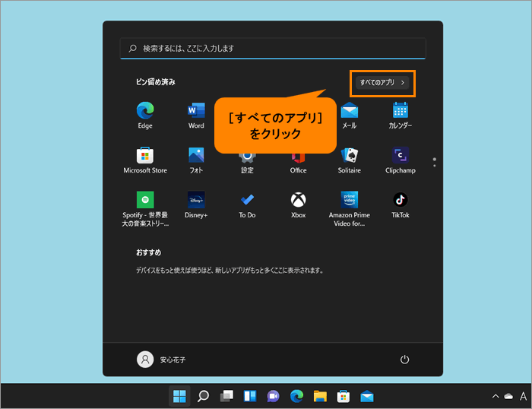Launch Edge from the taskbar
532x409 pixels.
[296, 396]
